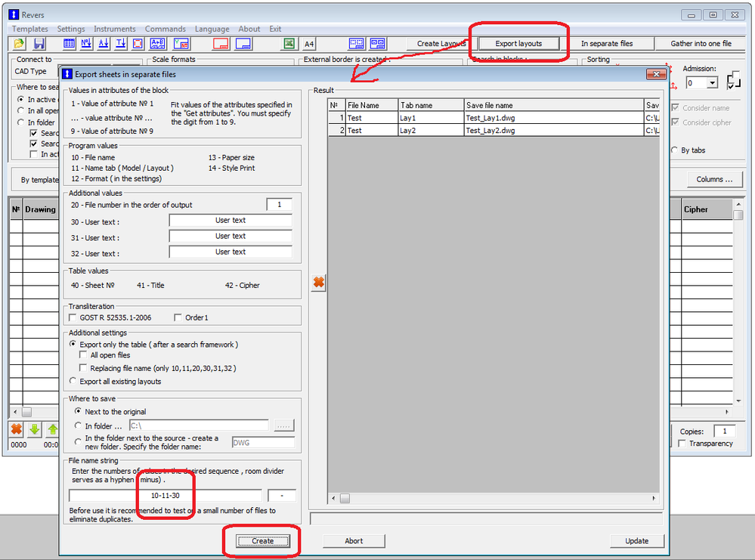Open the Settings menu
Viewport: 755px width, 560px height.
point(71,29)
